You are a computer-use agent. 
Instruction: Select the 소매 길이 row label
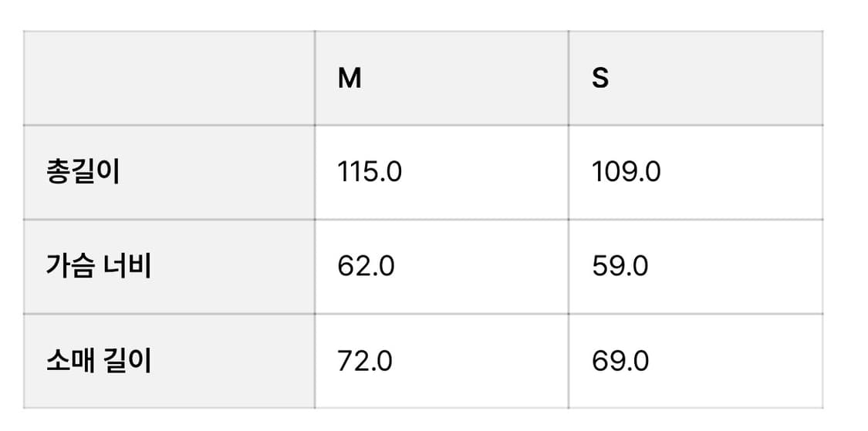click(98, 361)
